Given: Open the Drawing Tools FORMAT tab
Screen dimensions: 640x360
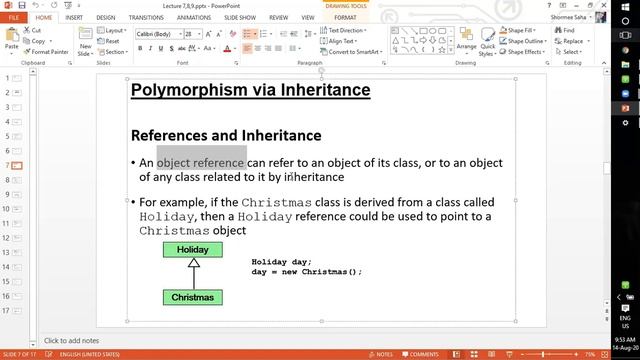Looking at the screenshot, I should point(345,18).
